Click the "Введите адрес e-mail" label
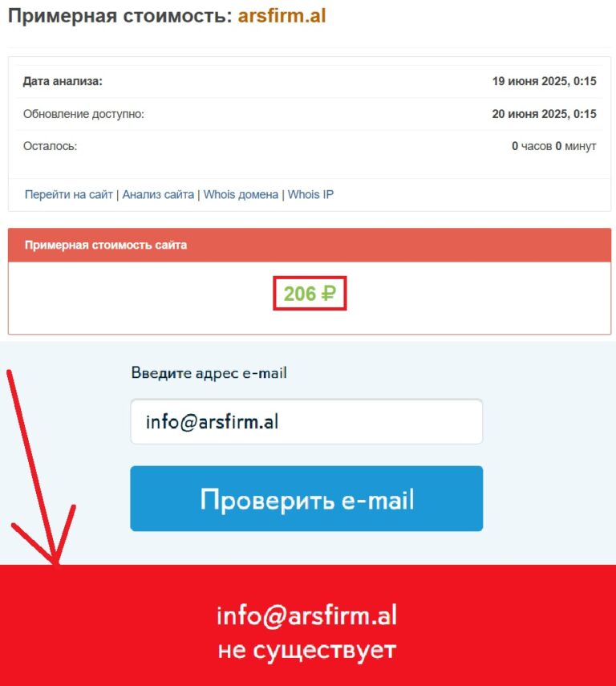The image size is (616, 686). coord(209,373)
